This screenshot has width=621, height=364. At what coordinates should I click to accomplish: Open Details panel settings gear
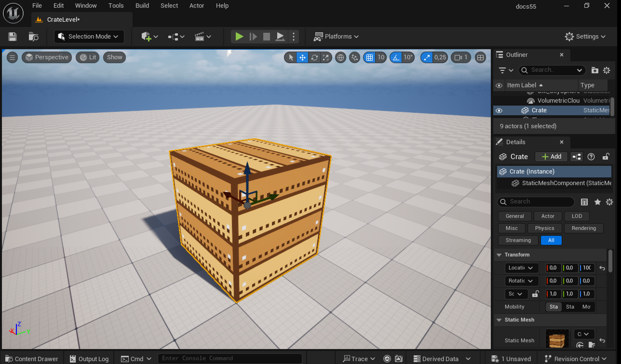tap(609, 202)
